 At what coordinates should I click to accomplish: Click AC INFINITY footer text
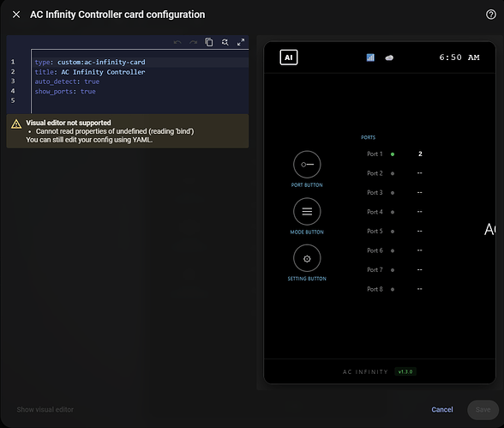pos(365,371)
